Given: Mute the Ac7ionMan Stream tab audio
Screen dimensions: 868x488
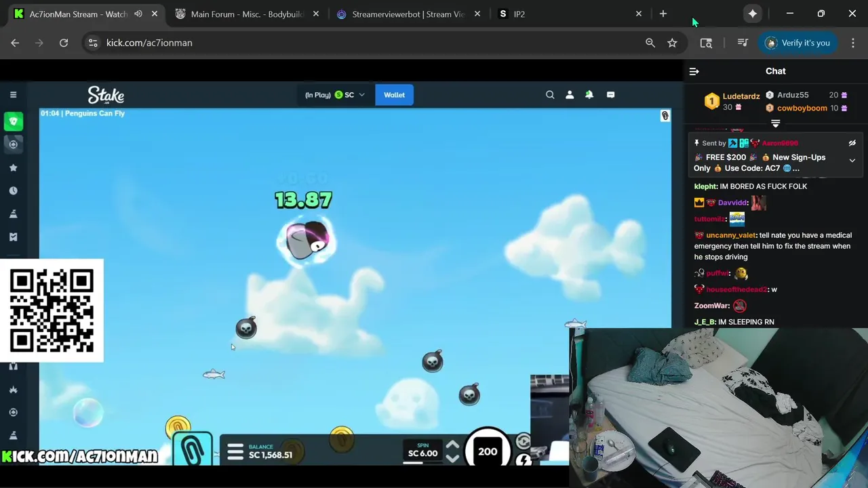Looking at the screenshot, I should [138, 14].
